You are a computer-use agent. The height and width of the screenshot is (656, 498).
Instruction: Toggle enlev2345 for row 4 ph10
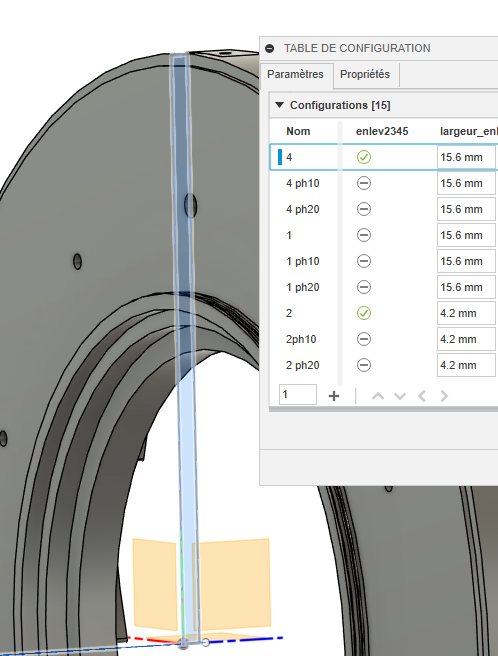(364, 183)
